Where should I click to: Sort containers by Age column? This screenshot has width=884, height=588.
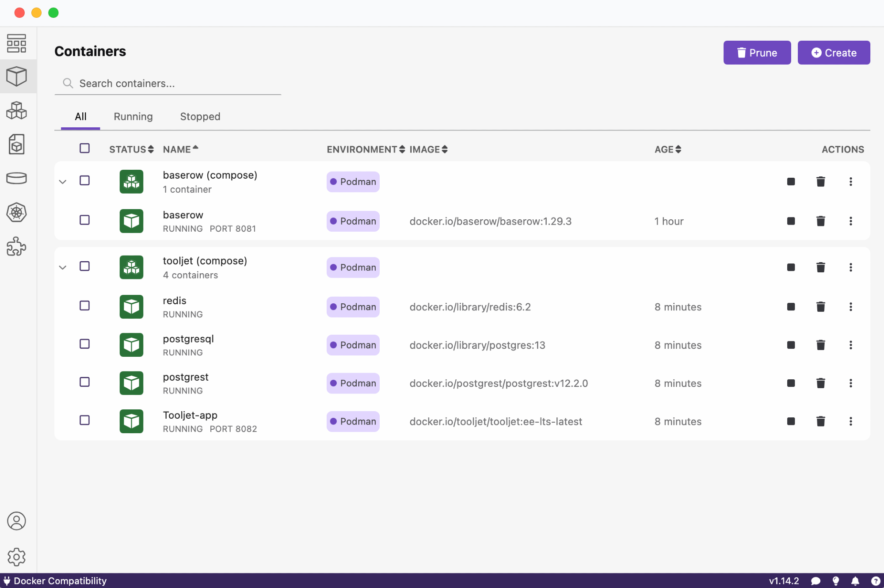click(667, 149)
